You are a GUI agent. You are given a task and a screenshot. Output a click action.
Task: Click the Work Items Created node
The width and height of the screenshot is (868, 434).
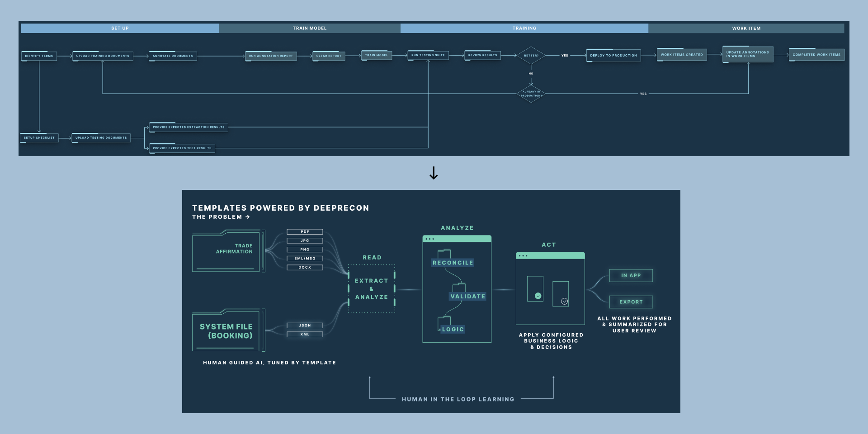tap(682, 55)
